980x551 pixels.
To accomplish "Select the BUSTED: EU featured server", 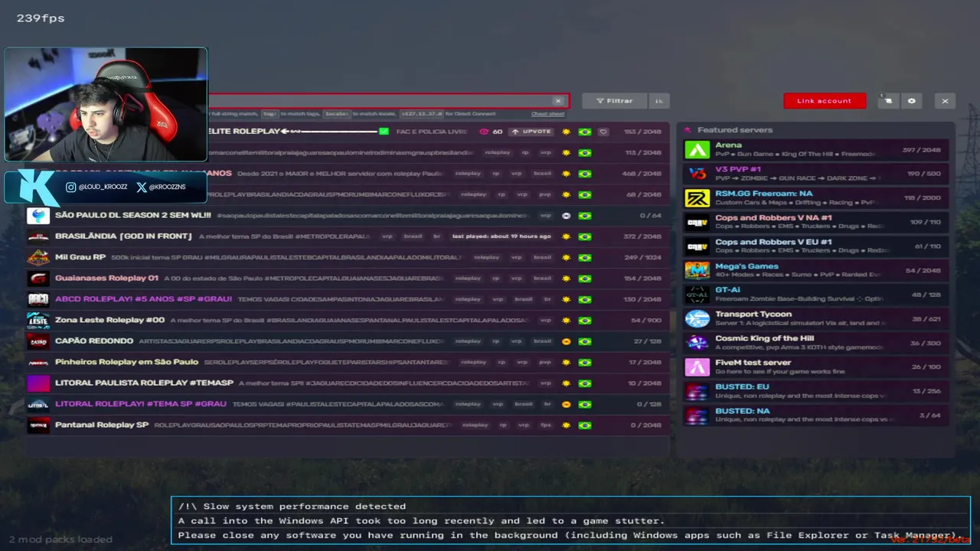I will (x=816, y=391).
